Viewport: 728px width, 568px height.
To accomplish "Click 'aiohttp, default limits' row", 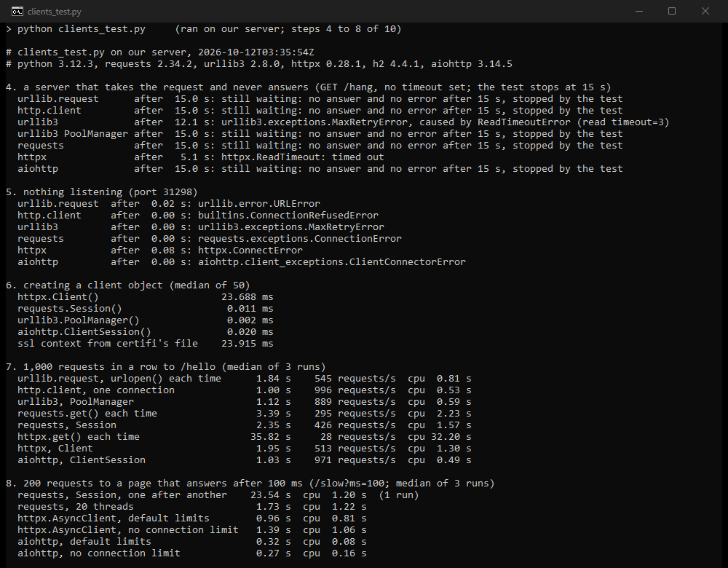I will (191, 542).
